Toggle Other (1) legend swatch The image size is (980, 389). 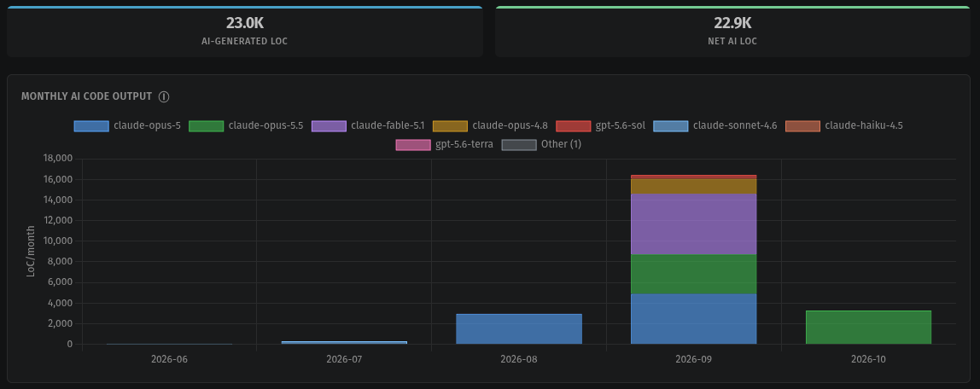click(519, 145)
